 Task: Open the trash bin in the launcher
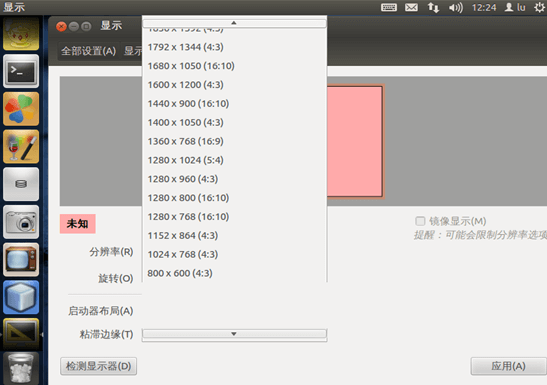(x=21, y=368)
